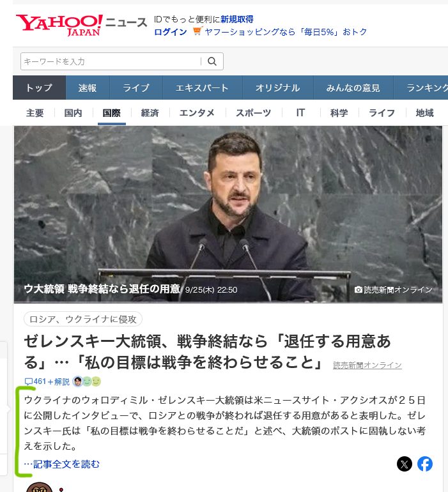448x492 pixels.
Task: Click the search magnifier icon
Action: (212, 61)
